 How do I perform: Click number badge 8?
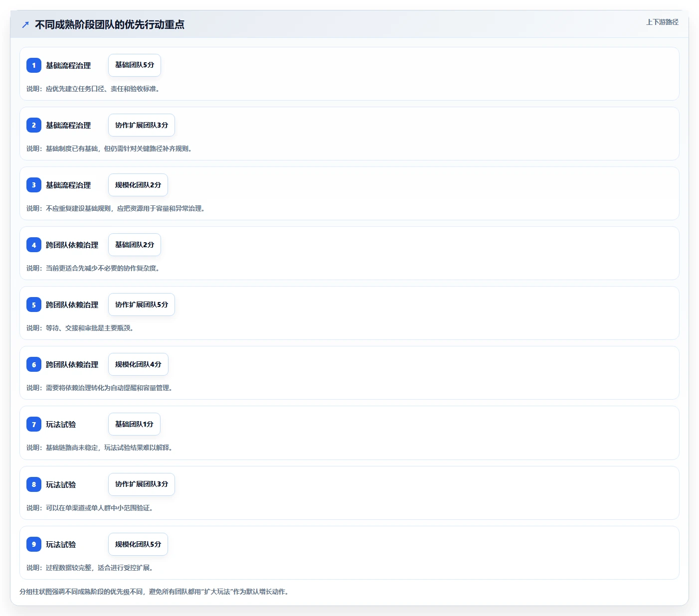coord(34,484)
